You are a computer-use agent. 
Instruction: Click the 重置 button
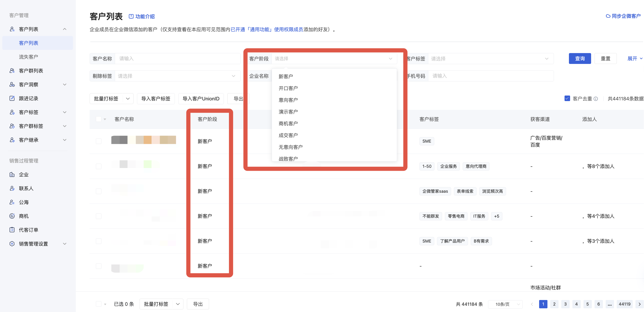coord(605,58)
